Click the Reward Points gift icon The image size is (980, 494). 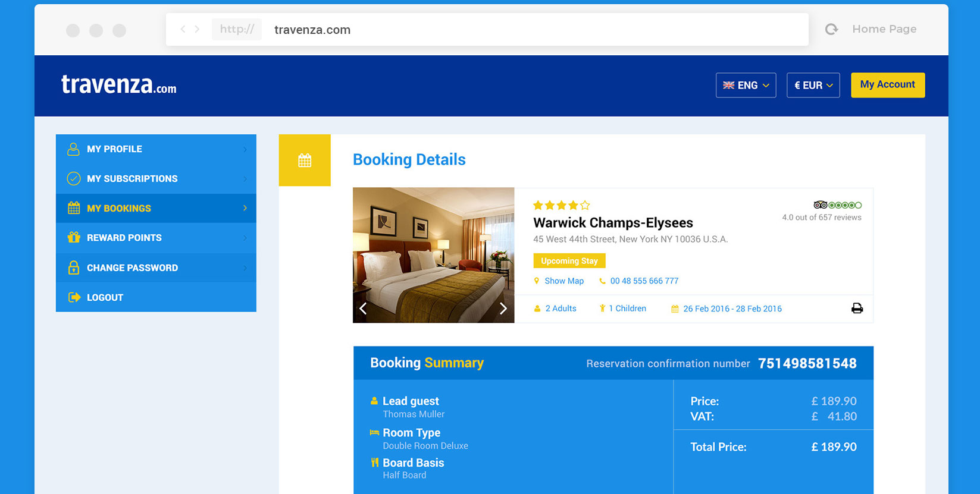[x=74, y=237]
